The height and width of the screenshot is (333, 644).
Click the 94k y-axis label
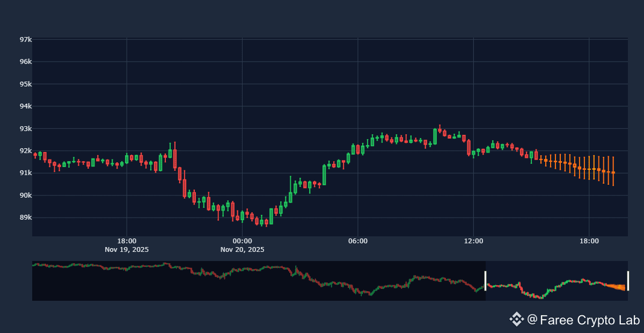click(x=26, y=106)
